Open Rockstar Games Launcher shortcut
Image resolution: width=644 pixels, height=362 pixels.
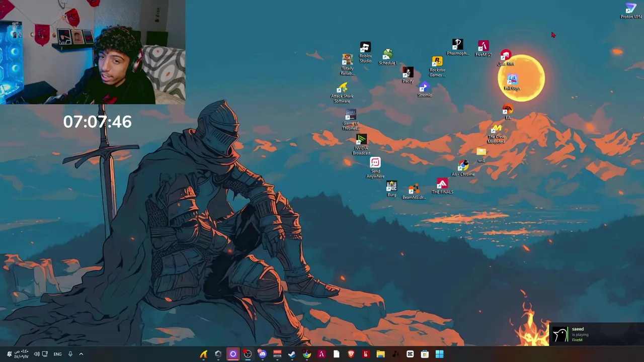click(x=437, y=66)
